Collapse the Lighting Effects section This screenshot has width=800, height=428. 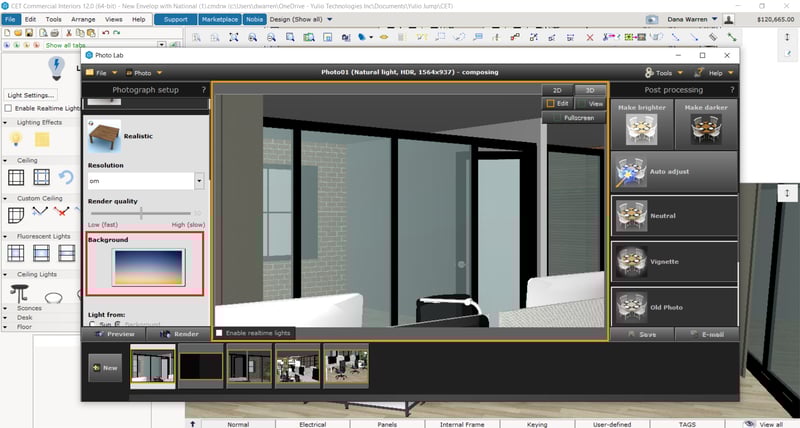pos(5,122)
